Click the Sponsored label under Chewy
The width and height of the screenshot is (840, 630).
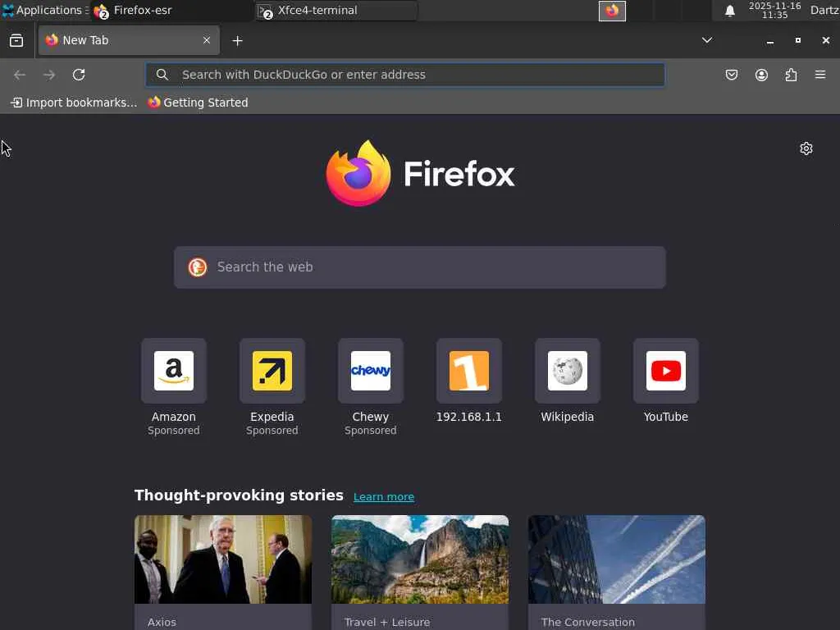pyautogui.click(x=371, y=430)
